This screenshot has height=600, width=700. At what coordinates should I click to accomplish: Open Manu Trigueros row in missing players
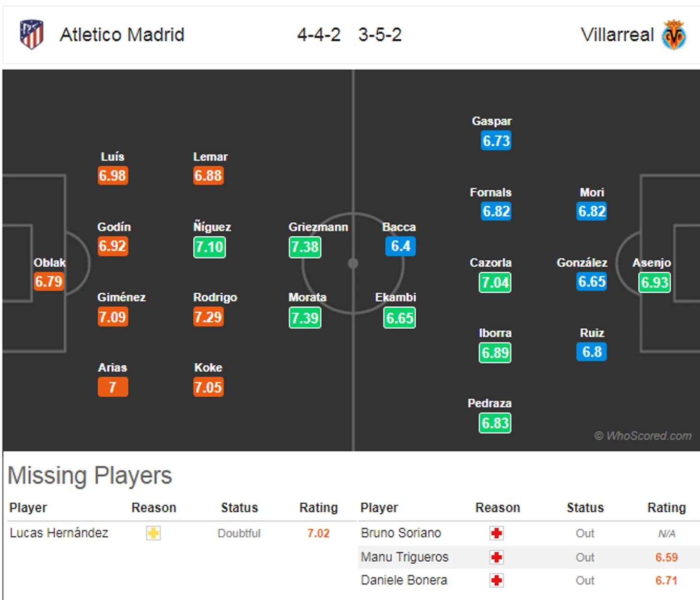pyautogui.click(x=405, y=557)
